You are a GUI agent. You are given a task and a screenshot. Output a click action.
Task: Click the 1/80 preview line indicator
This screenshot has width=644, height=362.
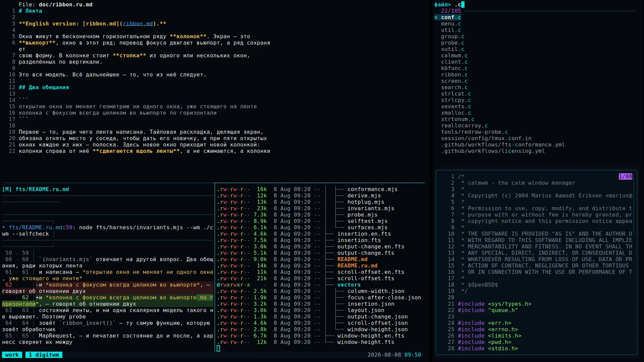click(625, 177)
